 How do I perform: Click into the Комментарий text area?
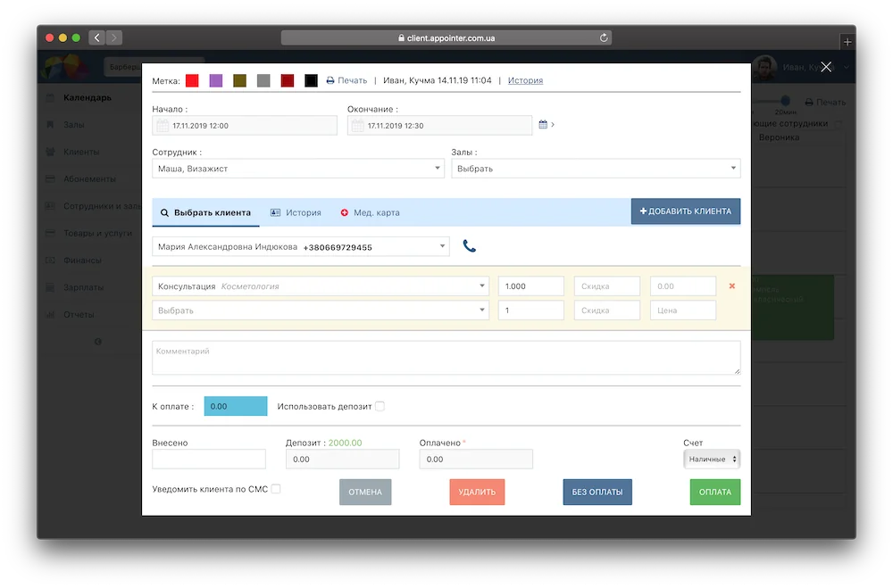pyautogui.click(x=446, y=358)
